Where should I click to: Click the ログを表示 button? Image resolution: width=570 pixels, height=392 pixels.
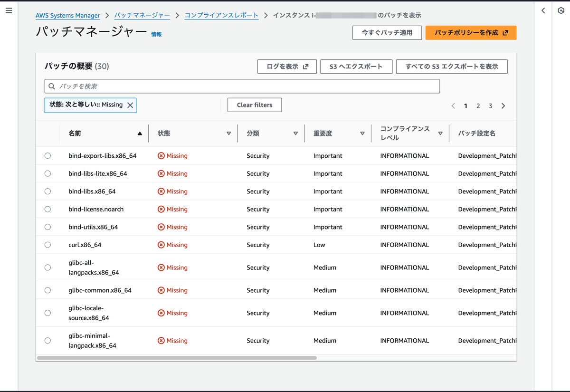pos(287,67)
